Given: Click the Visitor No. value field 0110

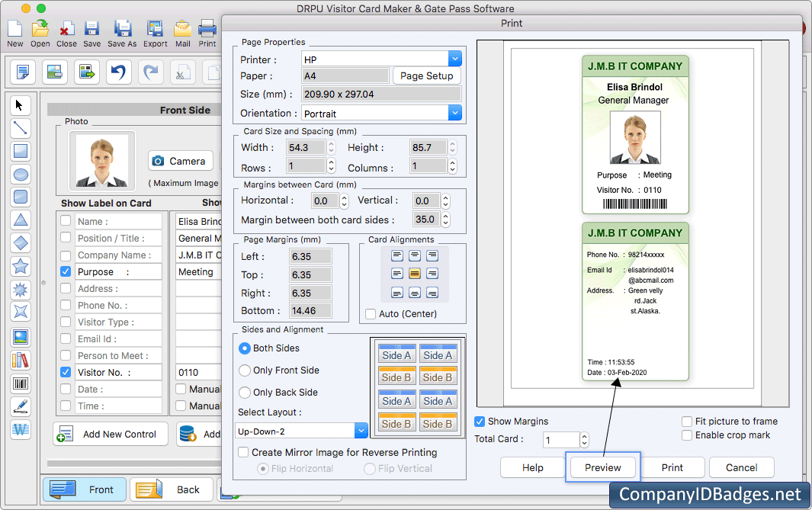Looking at the screenshot, I should click(198, 372).
